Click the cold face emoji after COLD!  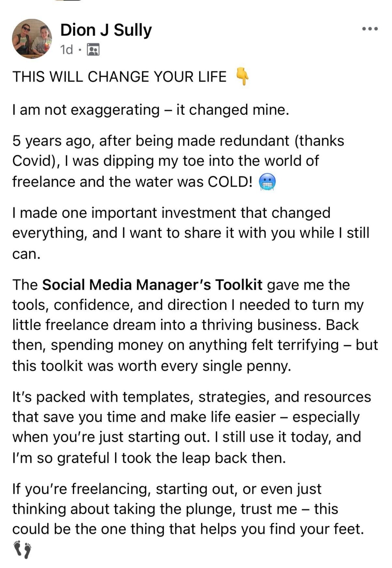[x=268, y=182]
